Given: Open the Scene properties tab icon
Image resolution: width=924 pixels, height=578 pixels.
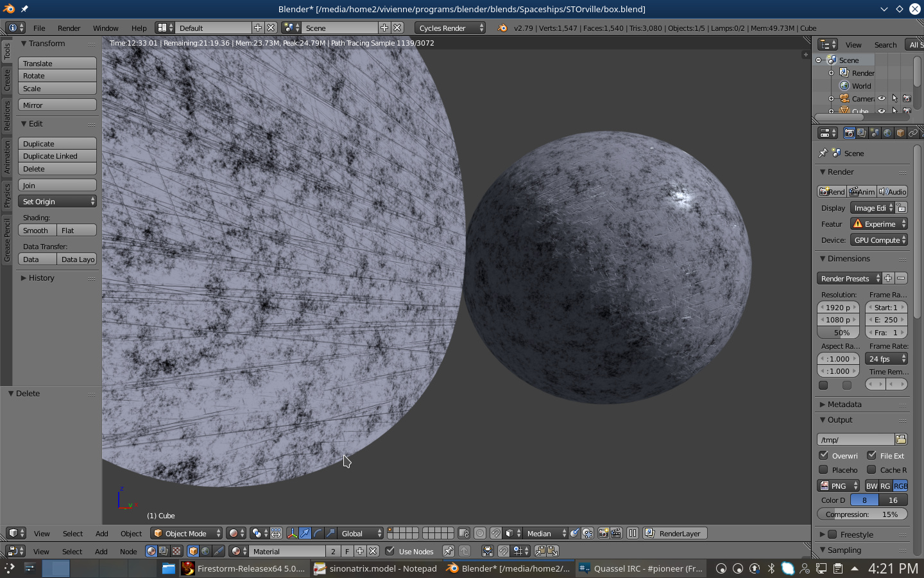Looking at the screenshot, I should tap(875, 133).
